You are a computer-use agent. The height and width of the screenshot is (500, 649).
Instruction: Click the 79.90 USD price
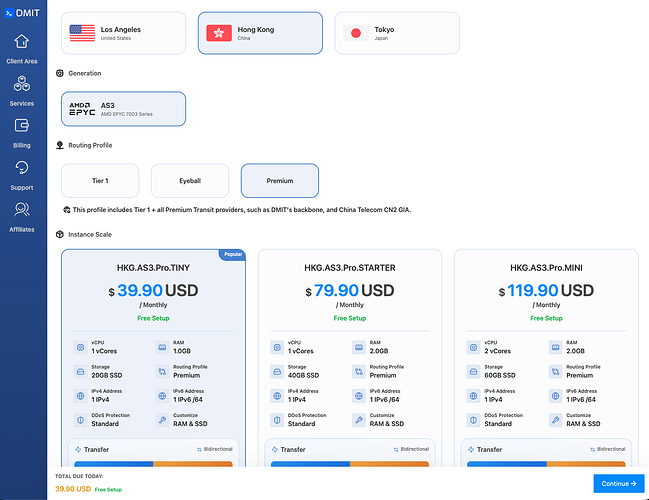(x=350, y=291)
